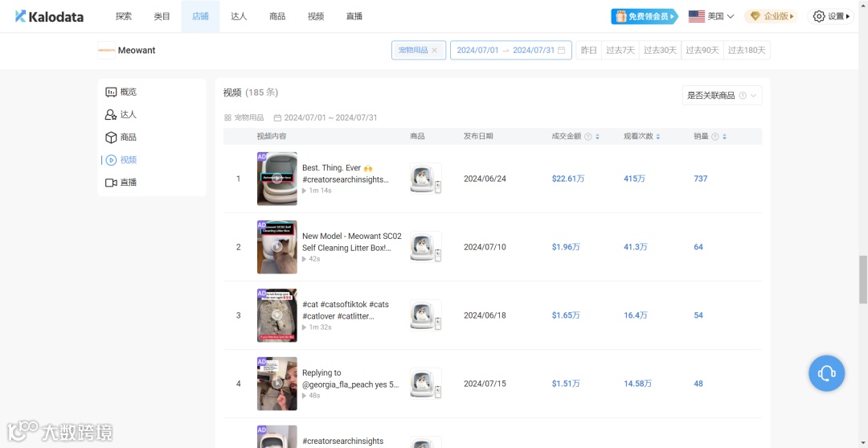The height and width of the screenshot is (448, 868).
Task: Sort by 销量 arrows
Action: (x=724, y=137)
